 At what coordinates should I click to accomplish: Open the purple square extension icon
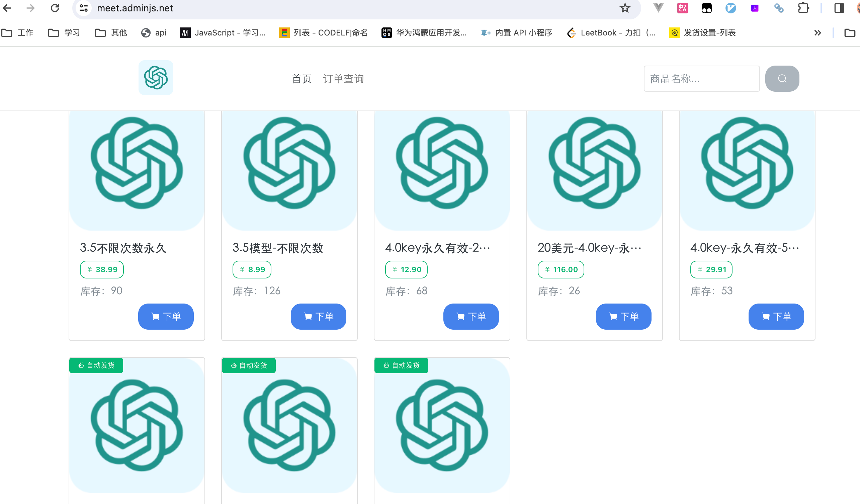click(x=755, y=8)
